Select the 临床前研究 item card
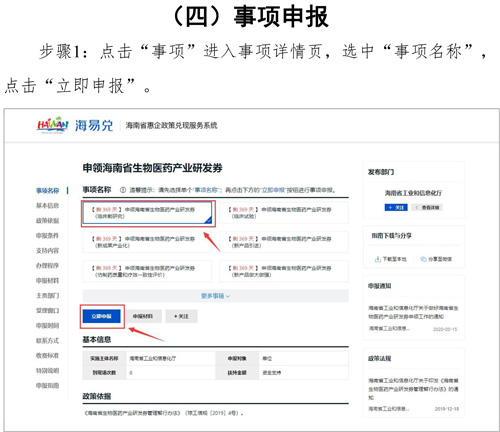The height and width of the screenshot is (432, 500). pyautogui.click(x=147, y=213)
